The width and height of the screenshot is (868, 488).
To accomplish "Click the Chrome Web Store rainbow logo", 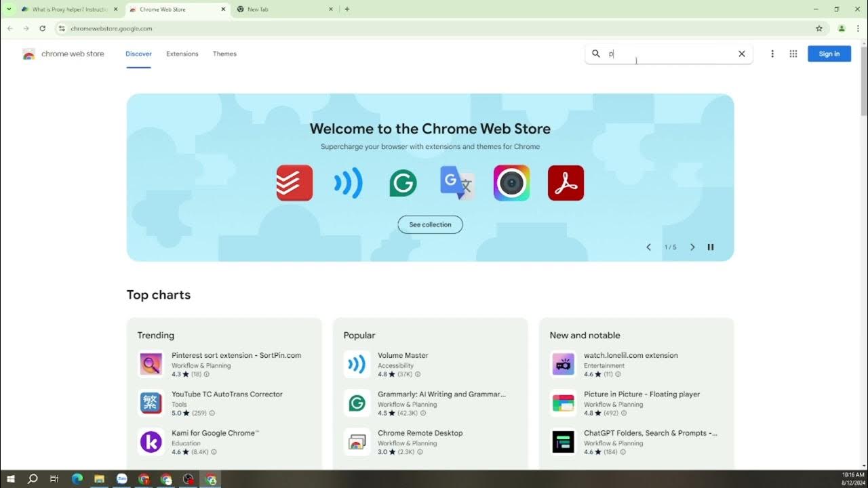I will (28, 54).
